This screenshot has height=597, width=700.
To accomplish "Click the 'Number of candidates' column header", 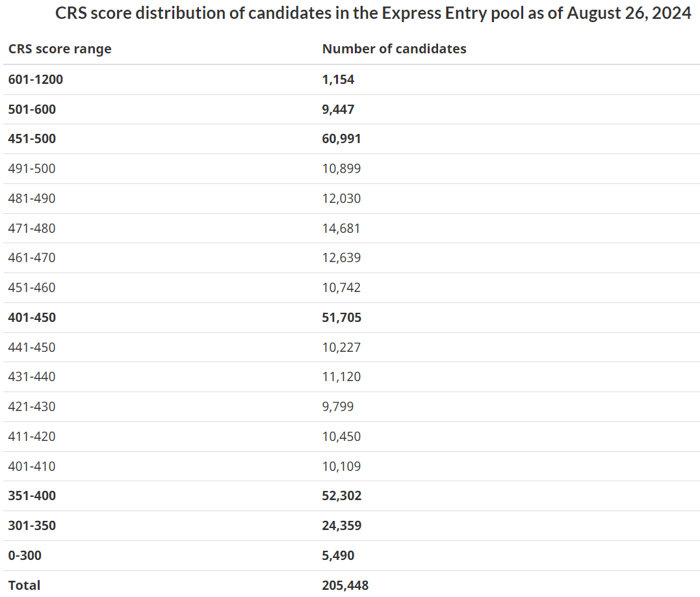I will click(394, 49).
